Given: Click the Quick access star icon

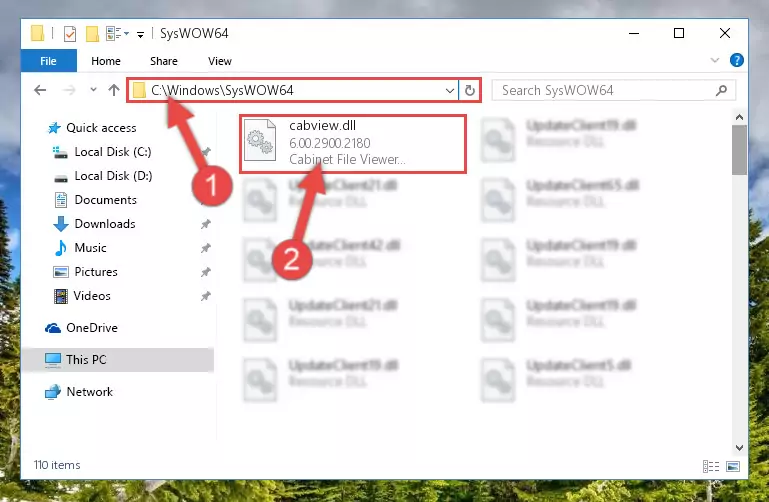Looking at the screenshot, I should tap(54, 128).
